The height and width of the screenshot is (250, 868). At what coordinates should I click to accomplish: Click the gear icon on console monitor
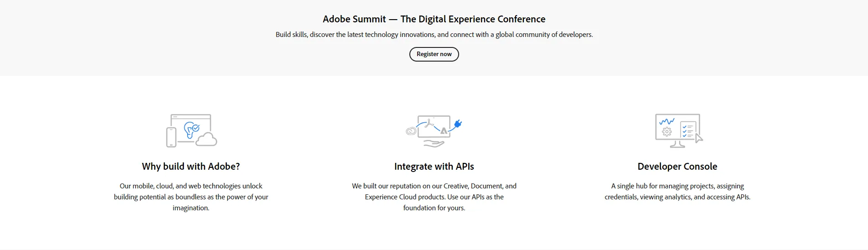pyautogui.click(x=667, y=131)
